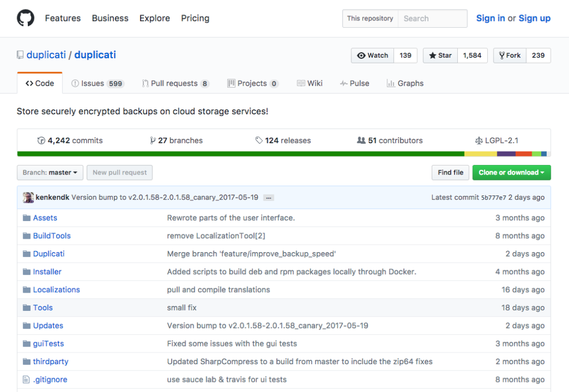Image resolution: width=569 pixels, height=392 pixels.
Task: Open the Branch: master dropdown
Action: (50, 173)
